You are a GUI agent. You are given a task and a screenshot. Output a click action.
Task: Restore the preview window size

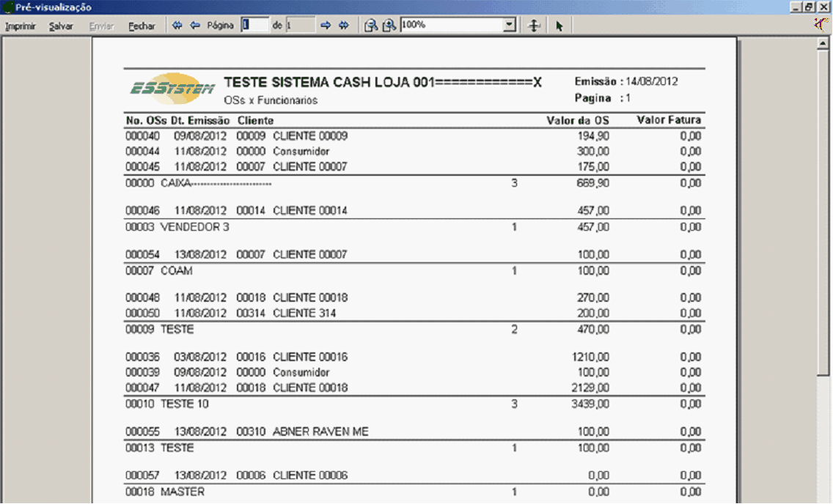click(x=809, y=7)
